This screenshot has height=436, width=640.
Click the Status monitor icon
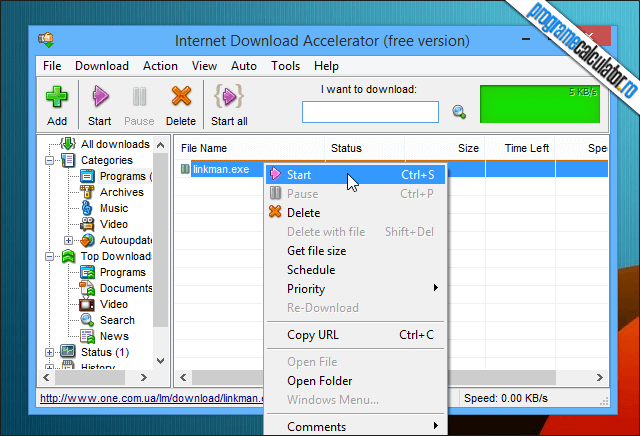[x=68, y=351]
